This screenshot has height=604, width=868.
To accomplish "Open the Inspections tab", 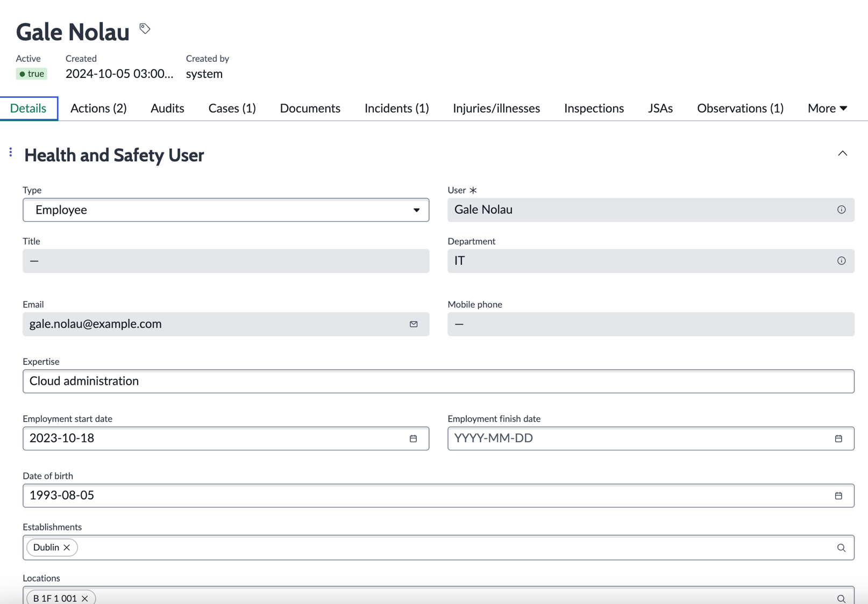I will point(594,108).
